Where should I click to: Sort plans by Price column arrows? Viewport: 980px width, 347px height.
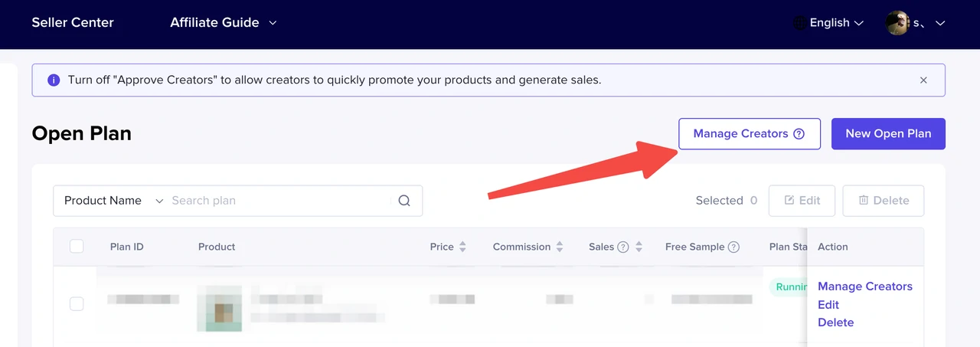click(462, 247)
